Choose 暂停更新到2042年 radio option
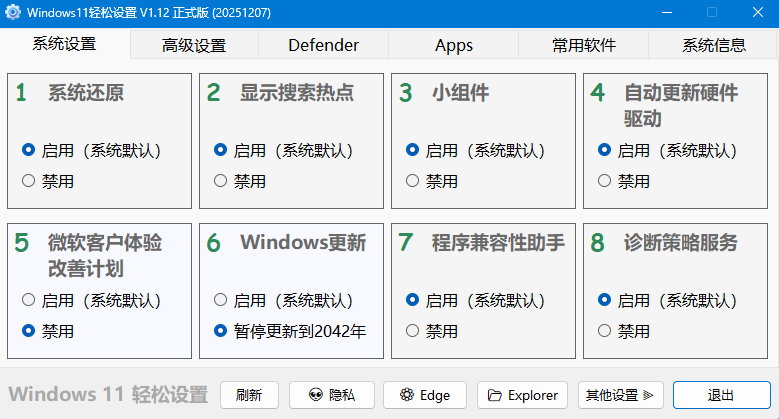Screen dimensions: 779x419 [221, 331]
